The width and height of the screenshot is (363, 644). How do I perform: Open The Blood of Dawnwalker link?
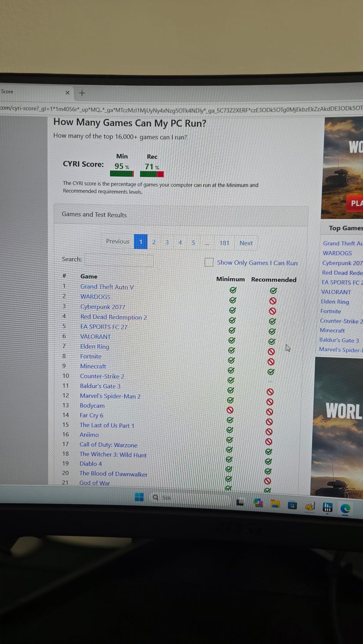pyautogui.click(x=113, y=474)
